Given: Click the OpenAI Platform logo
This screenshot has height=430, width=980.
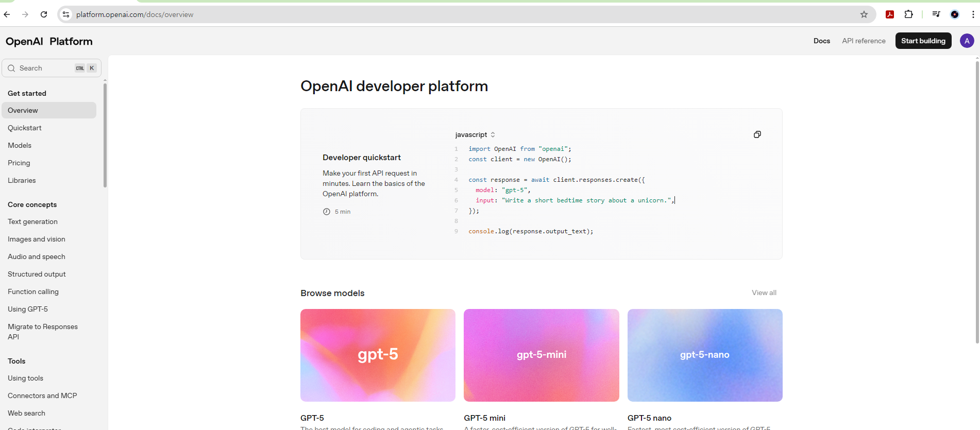Looking at the screenshot, I should click(49, 41).
